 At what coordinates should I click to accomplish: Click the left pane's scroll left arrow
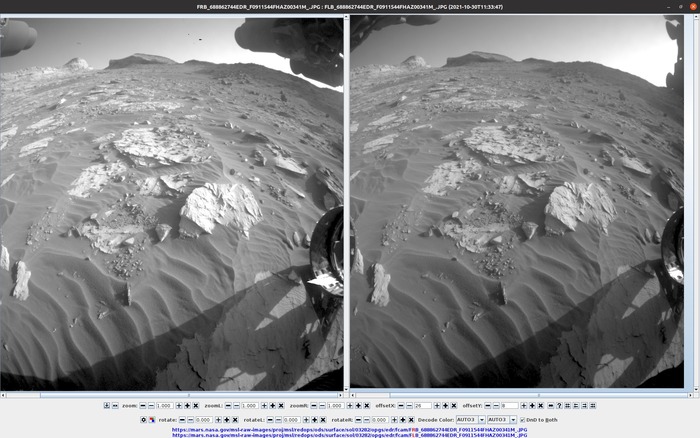3,395
